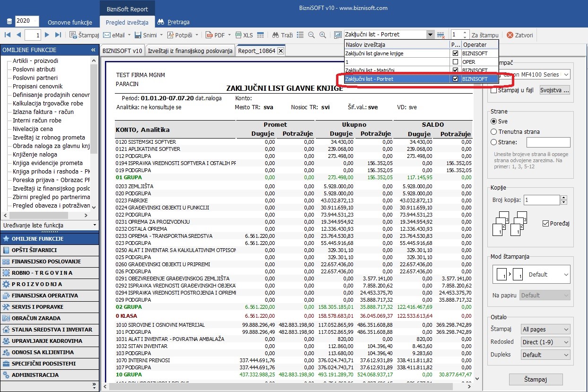
Task: Send report via eMail
Action: (114, 35)
